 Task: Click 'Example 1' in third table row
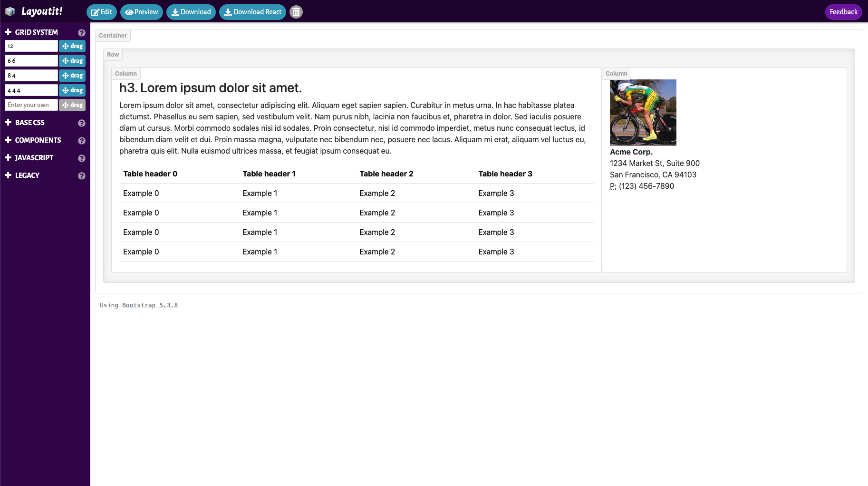[x=260, y=233]
